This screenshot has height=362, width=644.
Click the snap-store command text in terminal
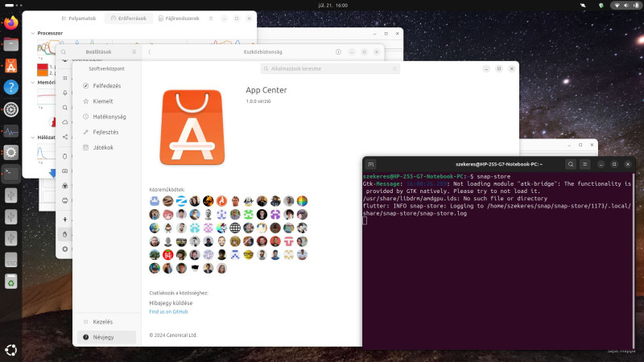(493, 176)
